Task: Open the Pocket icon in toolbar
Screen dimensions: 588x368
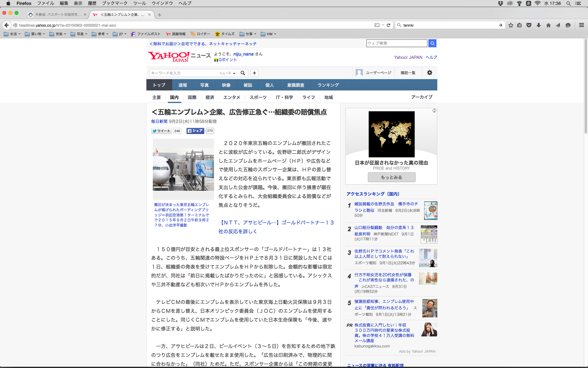Action: tap(529, 25)
